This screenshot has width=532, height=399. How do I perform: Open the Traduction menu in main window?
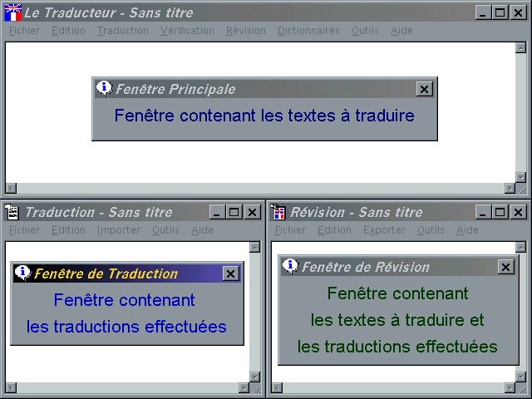pyautogui.click(x=123, y=31)
